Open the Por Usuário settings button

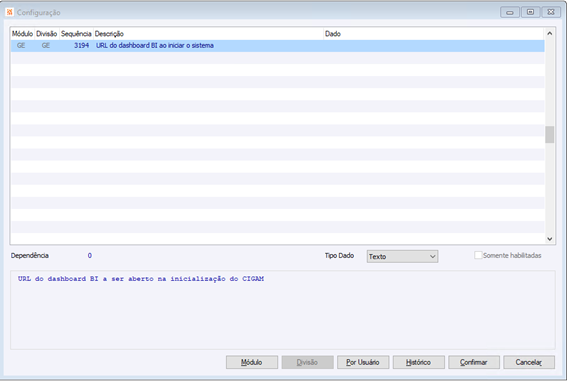click(x=363, y=362)
